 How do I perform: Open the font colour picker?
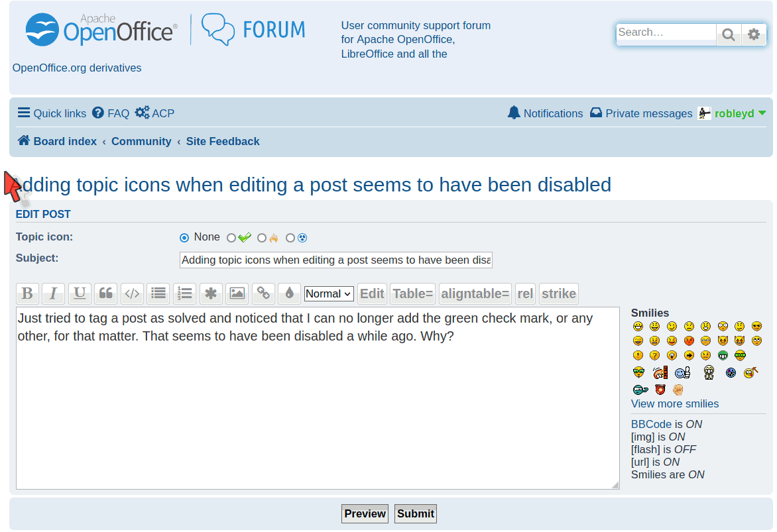[x=289, y=293]
